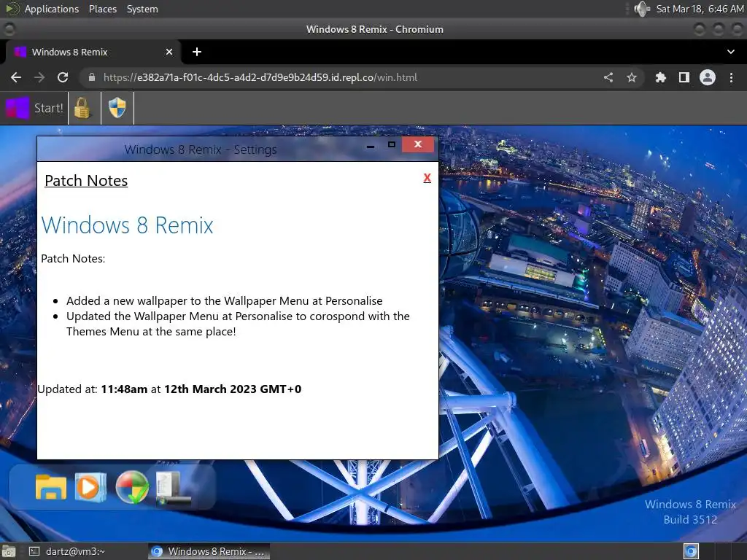The width and height of the screenshot is (747, 560).
Task: Open the Chromium profile avatar
Action: (708, 77)
